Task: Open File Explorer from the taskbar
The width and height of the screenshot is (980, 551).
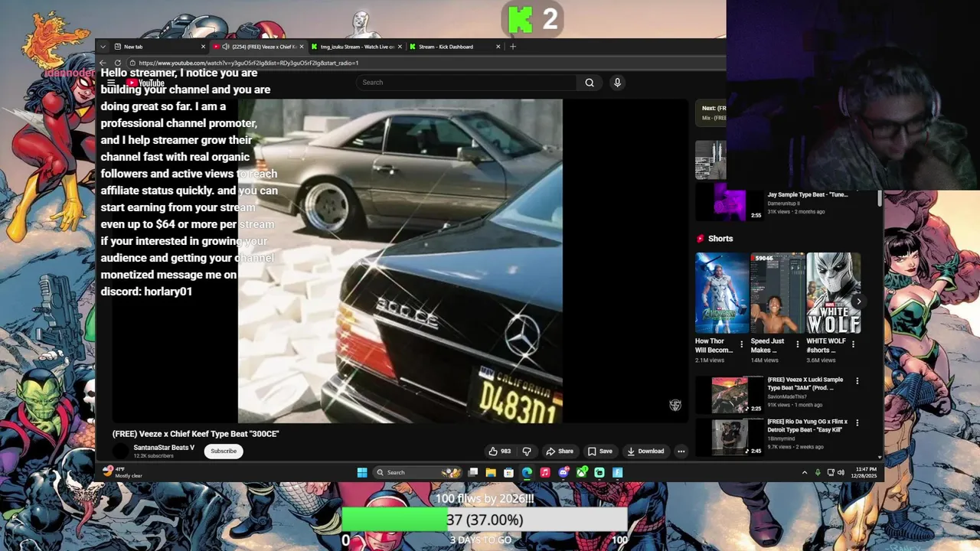Action: pyautogui.click(x=491, y=472)
